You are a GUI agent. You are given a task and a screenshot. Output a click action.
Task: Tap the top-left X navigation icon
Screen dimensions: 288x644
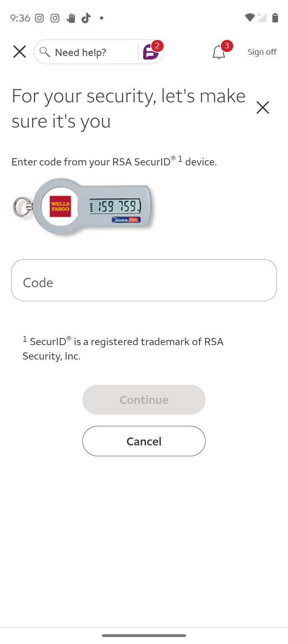(x=19, y=52)
